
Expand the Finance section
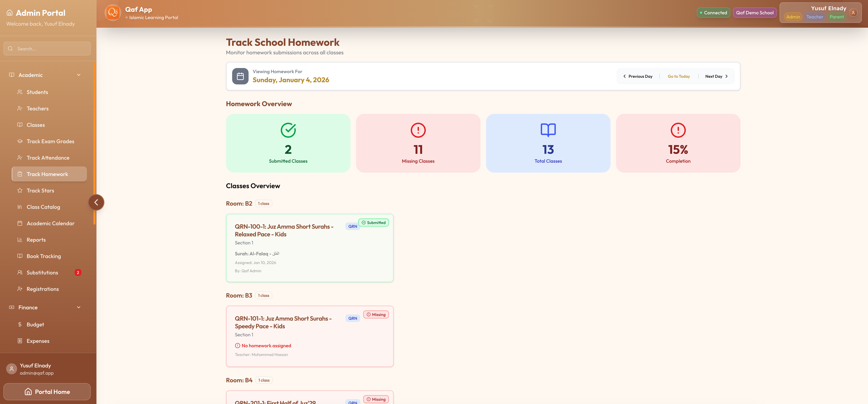click(x=79, y=307)
